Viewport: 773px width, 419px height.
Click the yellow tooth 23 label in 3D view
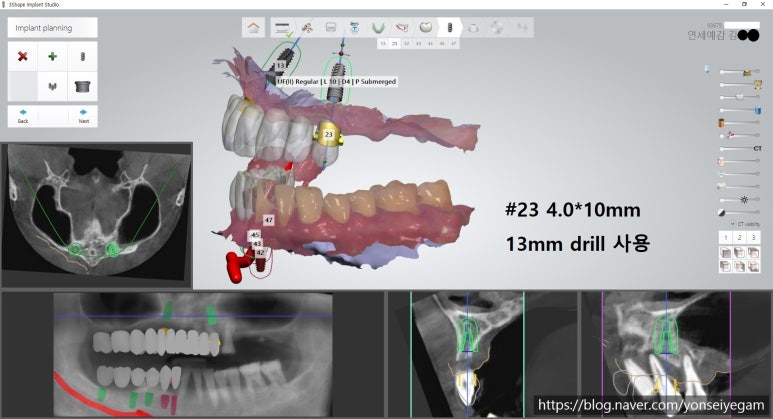coord(328,133)
